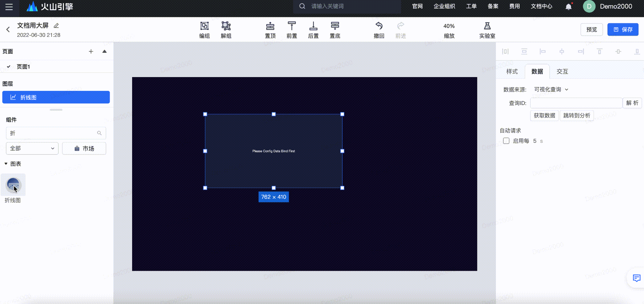The width and height of the screenshot is (644, 304).
Task: Open the 市场 market button
Action: coord(84,148)
